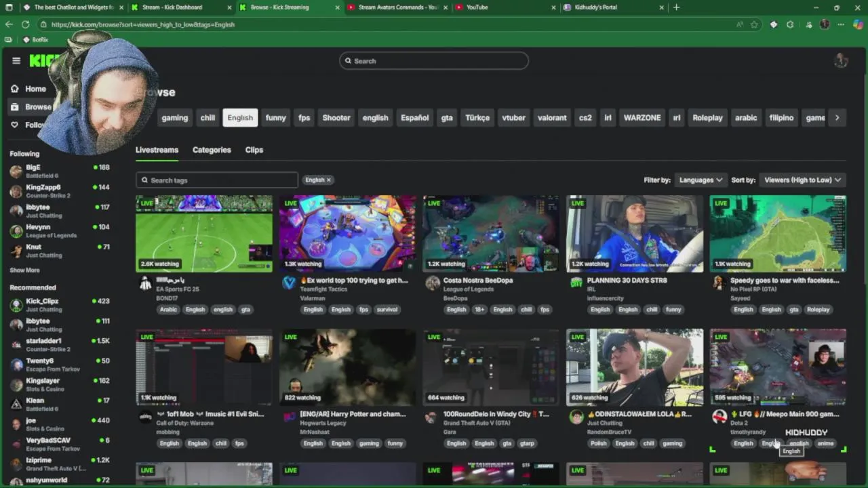The height and width of the screenshot is (488, 868).
Task: Expand Following list with Show More
Action: 24,270
